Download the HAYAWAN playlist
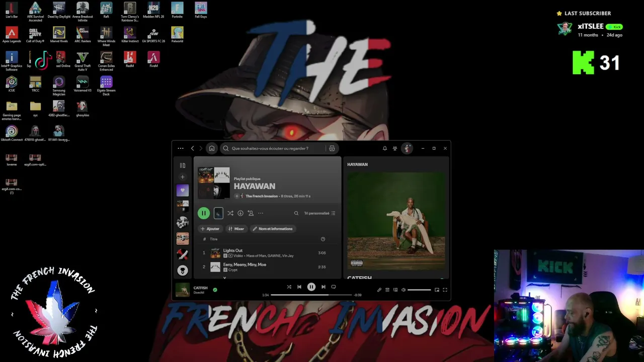644x362 pixels. click(240, 213)
